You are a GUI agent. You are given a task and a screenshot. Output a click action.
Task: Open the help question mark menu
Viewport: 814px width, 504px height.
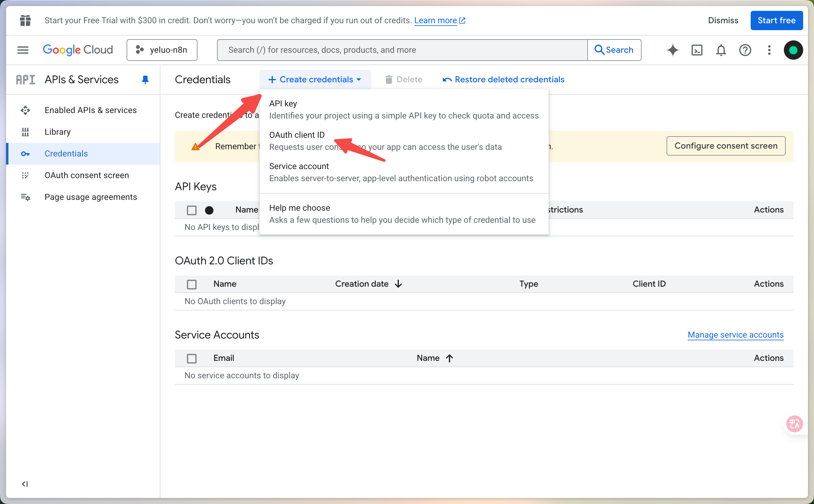[745, 50]
